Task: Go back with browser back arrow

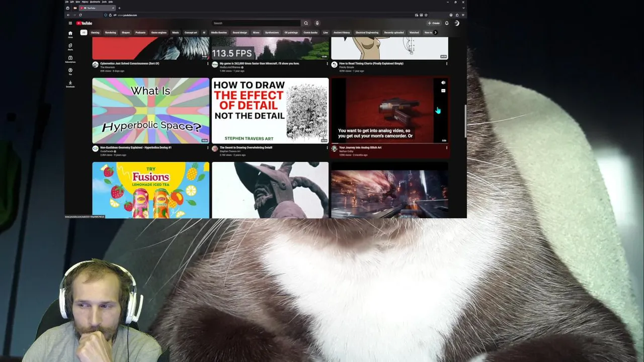Action: pos(68,15)
